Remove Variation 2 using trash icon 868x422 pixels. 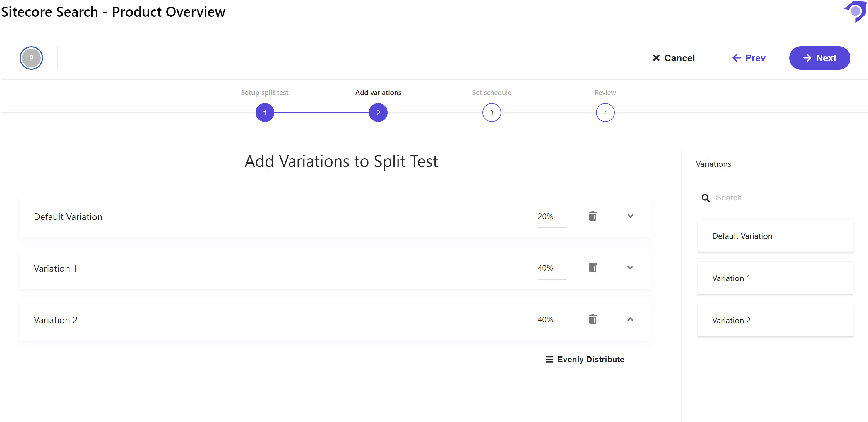pos(592,319)
